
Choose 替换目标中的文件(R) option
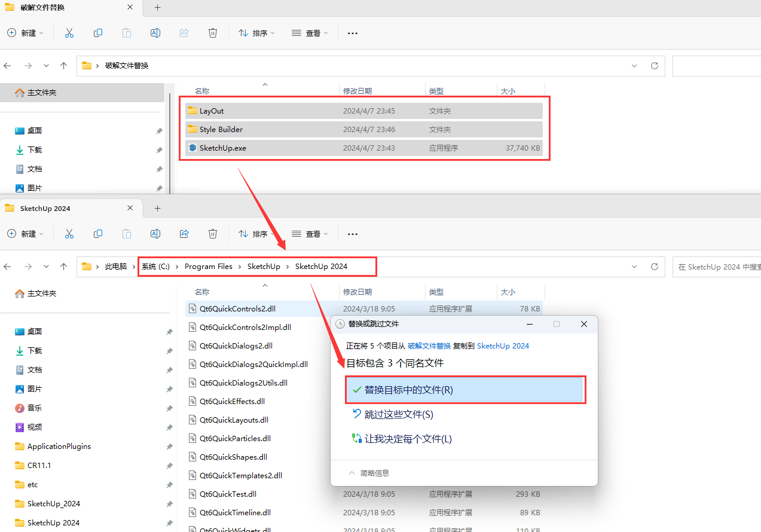coord(464,390)
